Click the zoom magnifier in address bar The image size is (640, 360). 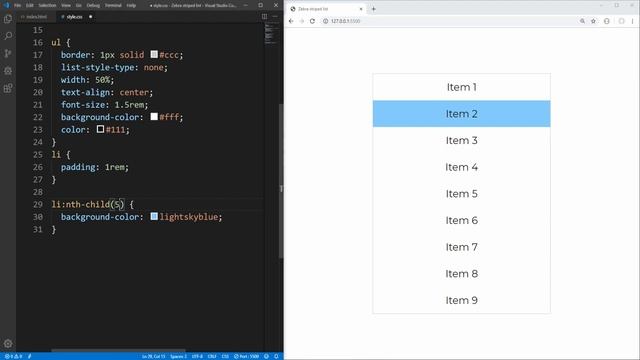click(x=582, y=21)
